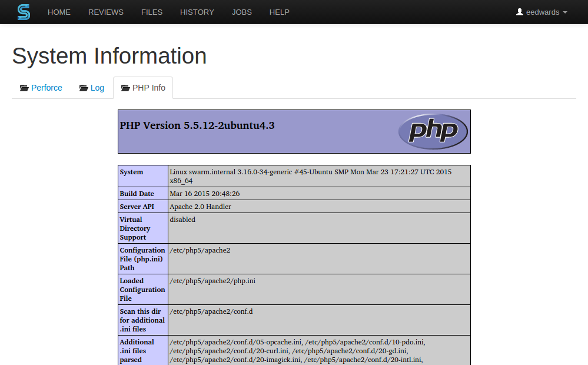Select Virtual Directory Support label
Viewport: 588px width, 365px height.
143,228
